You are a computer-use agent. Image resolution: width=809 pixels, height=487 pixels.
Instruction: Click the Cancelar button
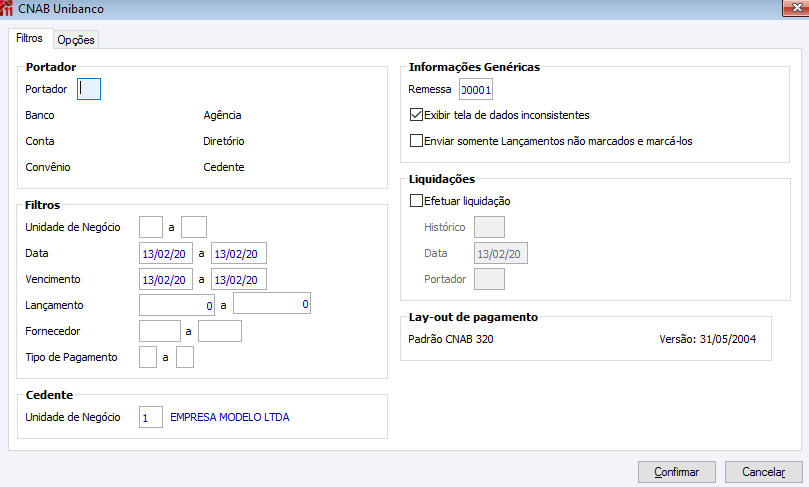click(x=763, y=471)
